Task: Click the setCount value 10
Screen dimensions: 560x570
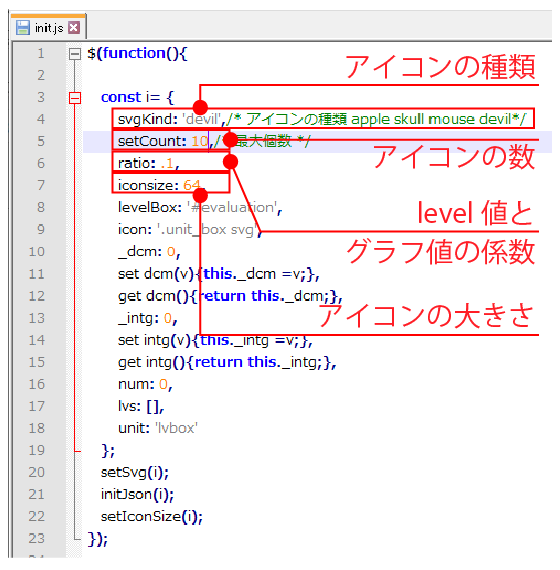Action: pyautogui.click(x=200, y=141)
